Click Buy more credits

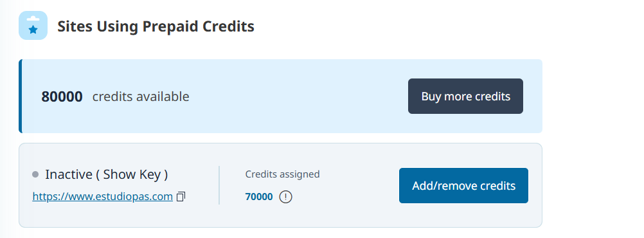pyautogui.click(x=465, y=96)
